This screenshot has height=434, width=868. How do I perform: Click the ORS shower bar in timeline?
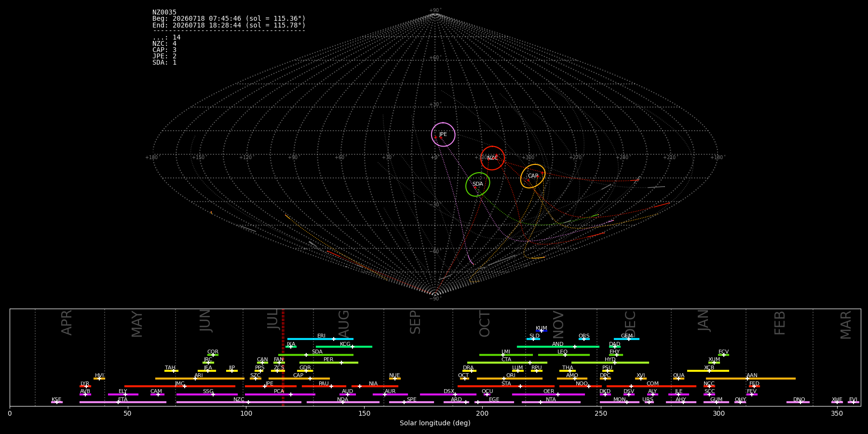click(x=584, y=339)
